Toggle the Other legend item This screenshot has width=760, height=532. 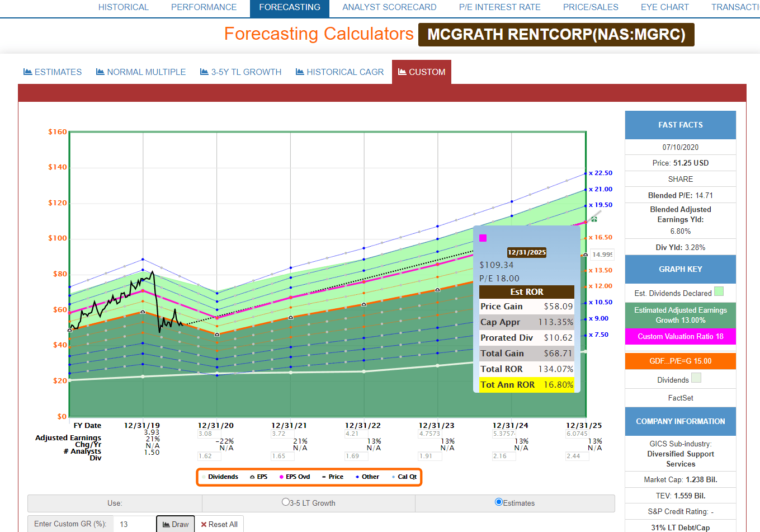(367, 477)
